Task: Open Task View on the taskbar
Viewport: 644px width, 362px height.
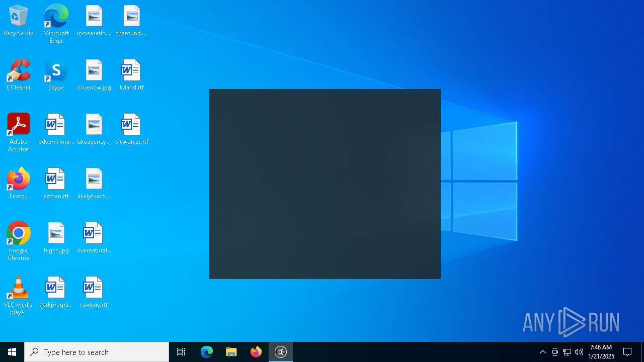Action: tap(181, 352)
